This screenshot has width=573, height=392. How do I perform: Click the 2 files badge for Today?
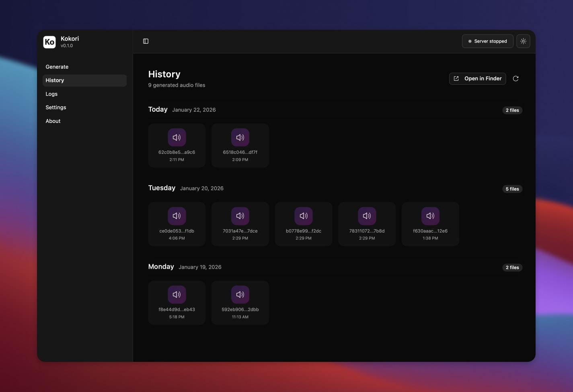click(x=512, y=110)
